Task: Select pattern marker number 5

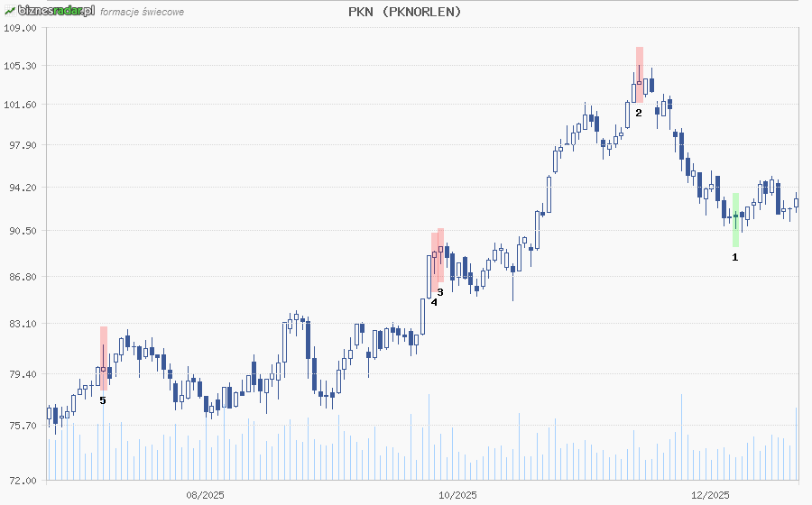Action: coord(102,399)
